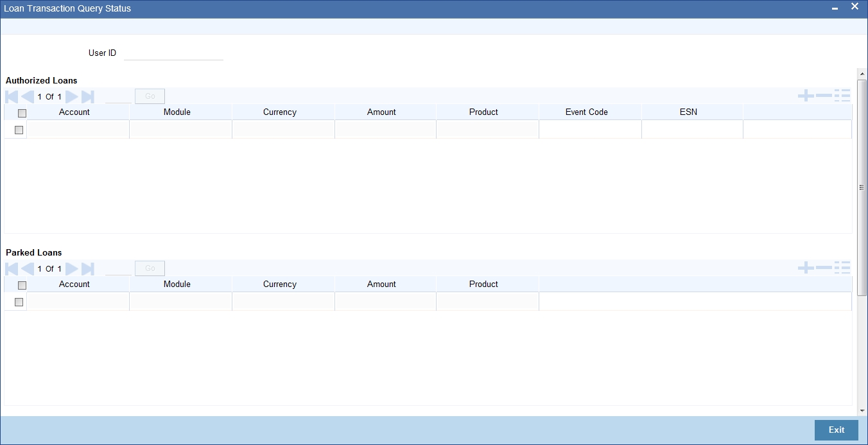This screenshot has height=445, width=868.
Task: Minimize the Loan Transaction Query Status window
Action: point(835,8)
